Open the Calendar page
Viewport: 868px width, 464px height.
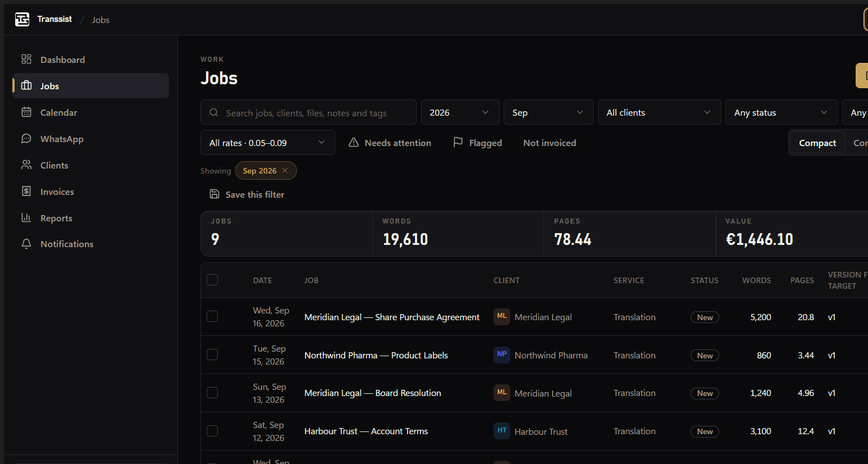click(90, 112)
